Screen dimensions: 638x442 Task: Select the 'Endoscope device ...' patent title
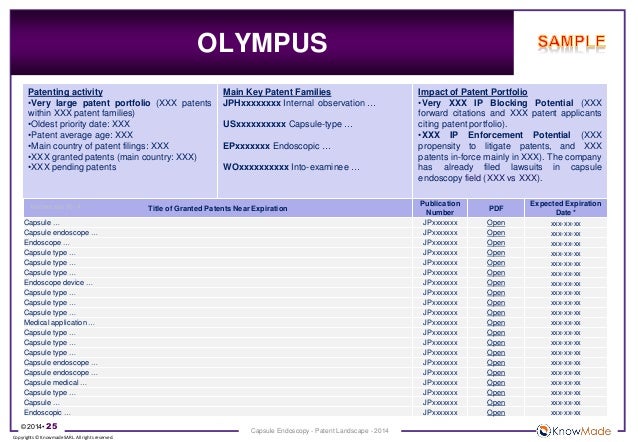[58, 282]
